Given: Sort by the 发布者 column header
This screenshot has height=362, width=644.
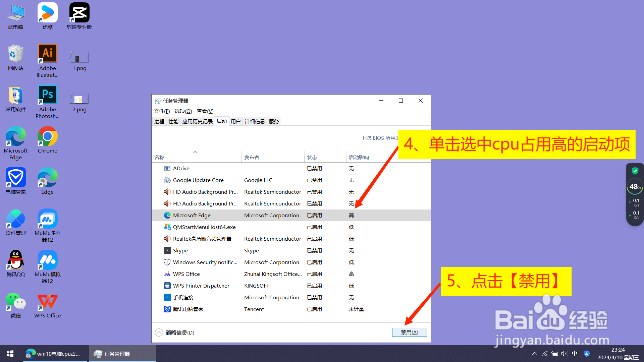Looking at the screenshot, I should click(x=273, y=157).
